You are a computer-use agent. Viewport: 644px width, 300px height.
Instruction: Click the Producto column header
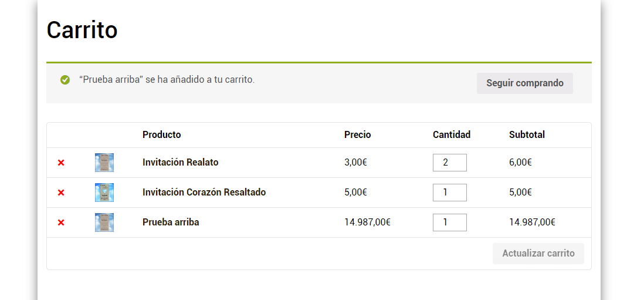[161, 135]
